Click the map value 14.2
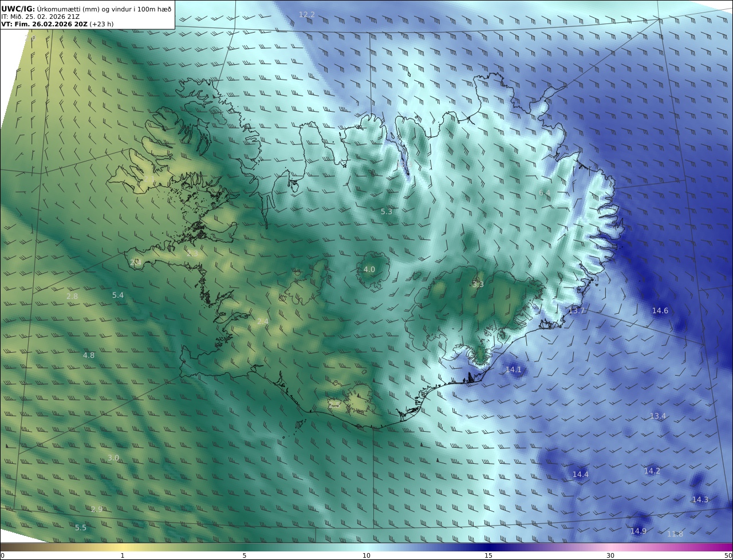Image resolution: width=733 pixels, height=560 pixels. (x=652, y=471)
